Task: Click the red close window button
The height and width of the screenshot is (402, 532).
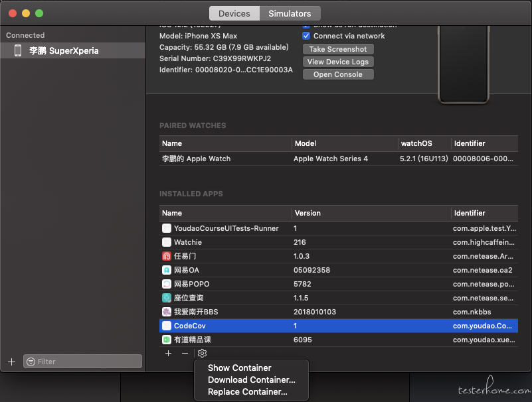Action: 13,13
